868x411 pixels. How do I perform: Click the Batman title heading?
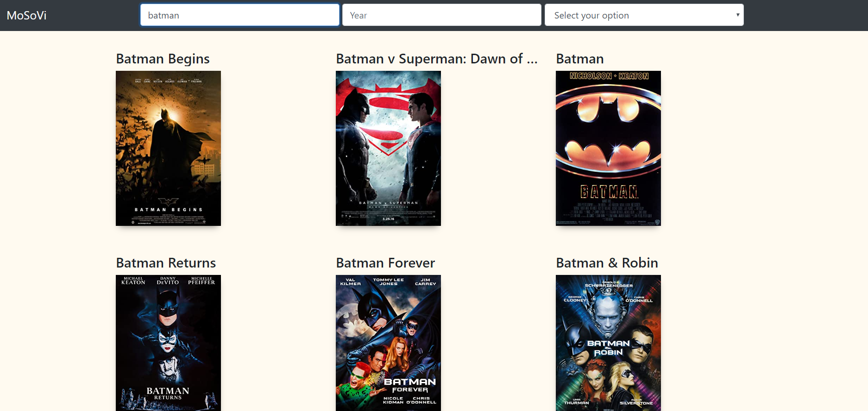(580, 59)
